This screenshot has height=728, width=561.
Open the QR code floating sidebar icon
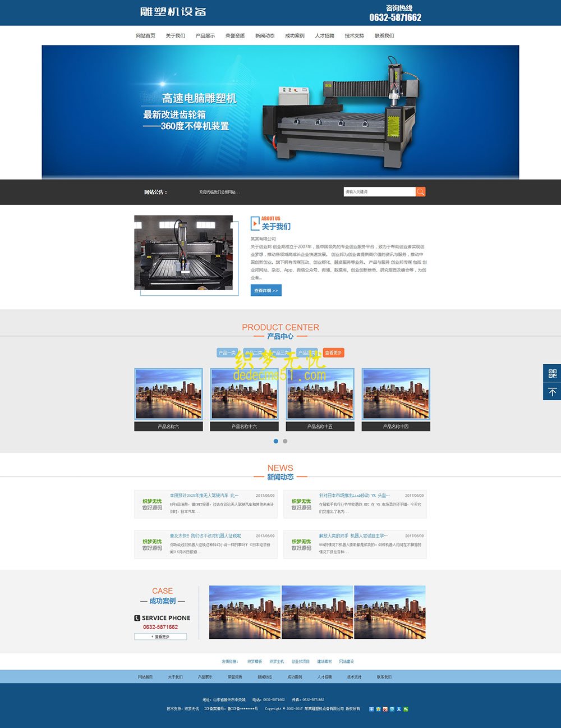coord(552,374)
